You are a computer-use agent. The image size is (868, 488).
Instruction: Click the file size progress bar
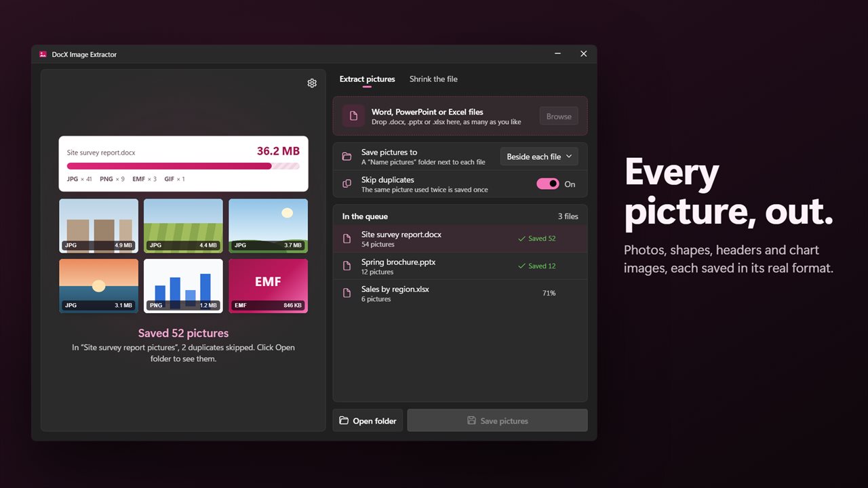[x=183, y=166]
